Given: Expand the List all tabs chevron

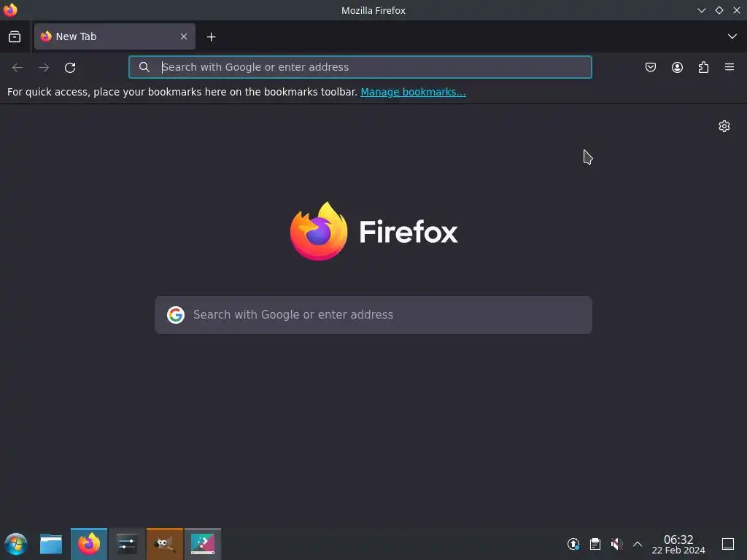Looking at the screenshot, I should click(x=732, y=36).
